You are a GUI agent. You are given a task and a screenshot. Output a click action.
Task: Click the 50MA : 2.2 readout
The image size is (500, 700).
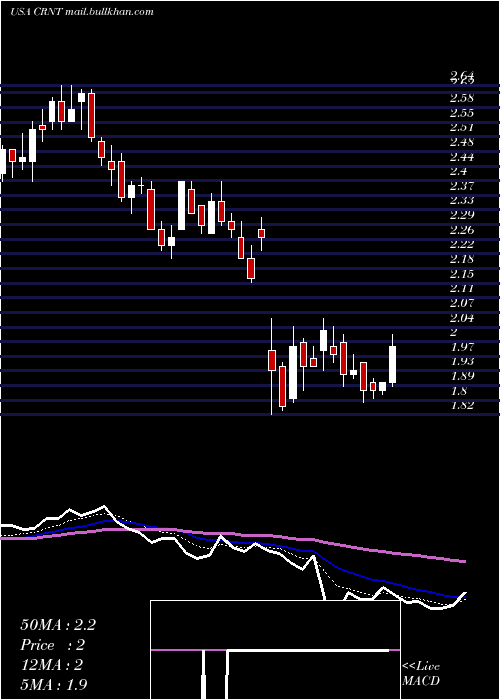(58, 625)
